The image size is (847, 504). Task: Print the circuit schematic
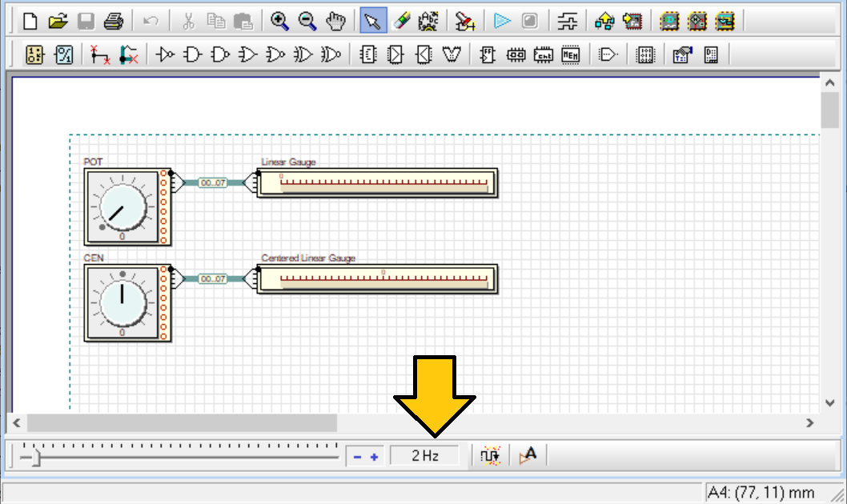tap(114, 21)
